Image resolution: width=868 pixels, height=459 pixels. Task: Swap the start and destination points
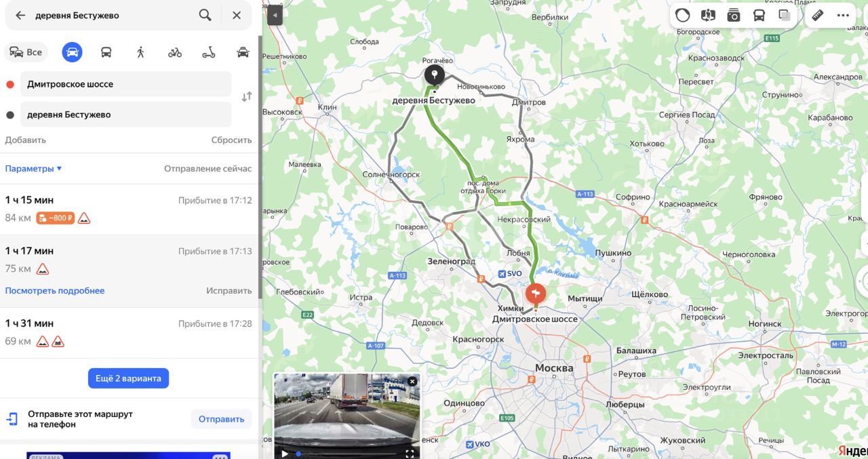pyautogui.click(x=246, y=97)
